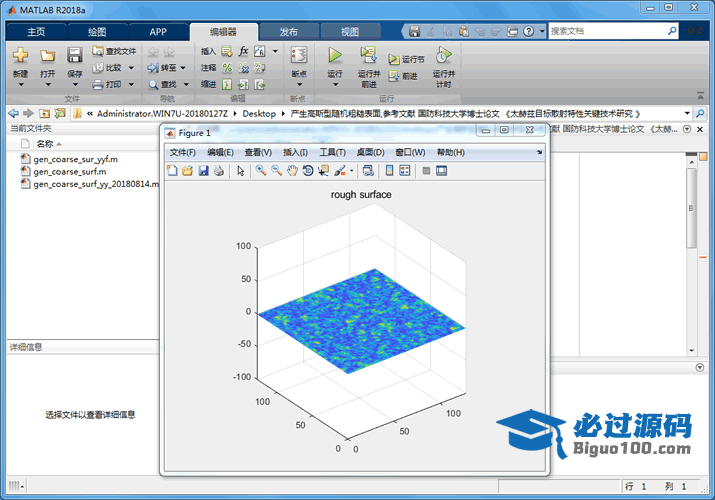The image size is (715, 500).
Task: Select Zoom Out tool in Figure 1 toolbar
Action: [x=276, y=170]
